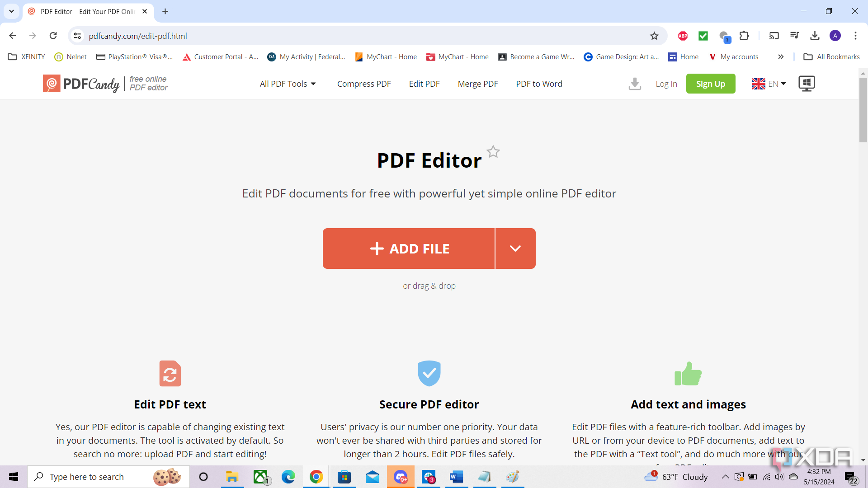Mark PDF Editor as favorite star
Screen dimensions: 868x488
click(x=493, y=152)
